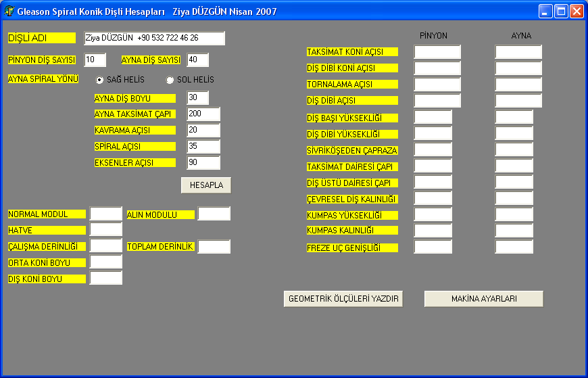
Task: Select the TOPLAM DERİNLİK field
Action: 214,247
